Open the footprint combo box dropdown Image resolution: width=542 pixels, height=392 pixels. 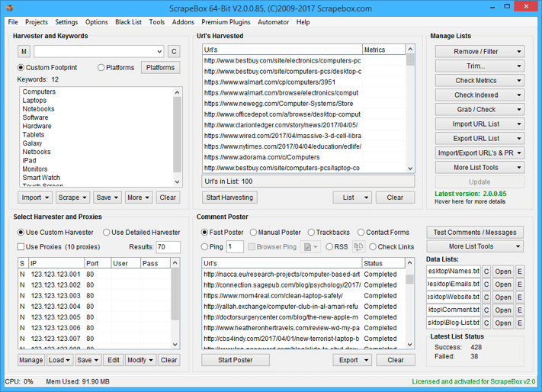click(x=159, y=52)
